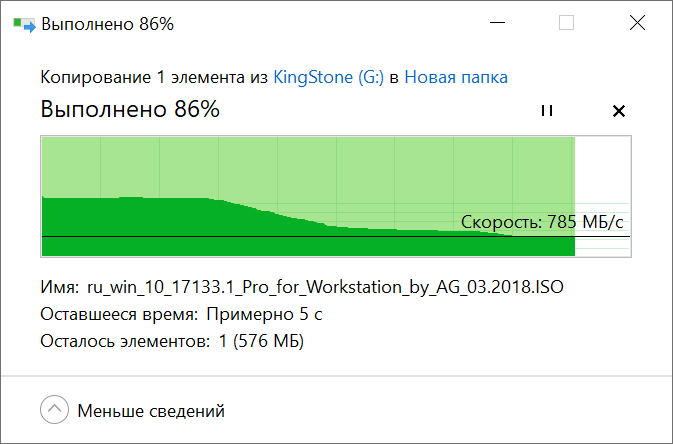
Task: Click the 'Меньше сведений' label
Action: (x=151, y=410)
